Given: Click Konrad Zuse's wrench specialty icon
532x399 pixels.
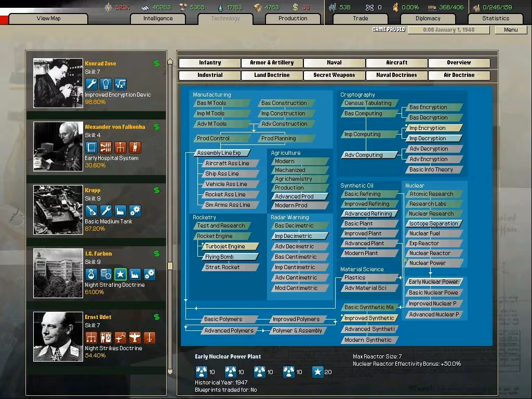Looking at the screenshot, I should point(91,84).
